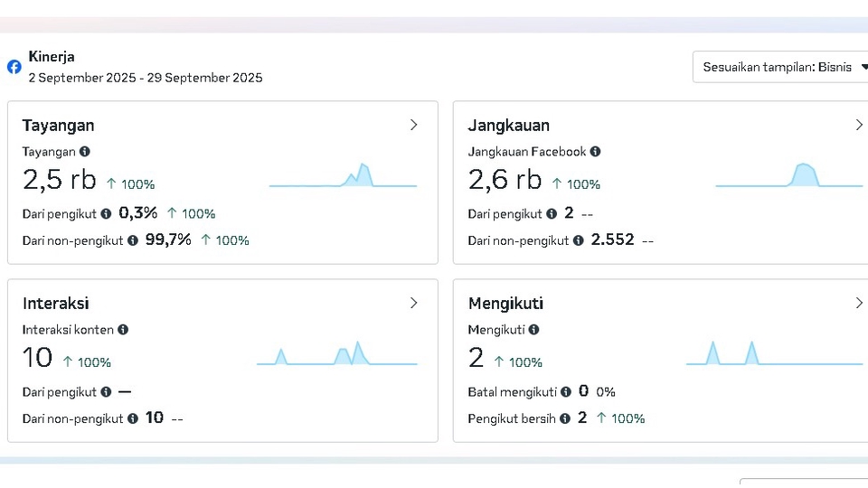The width and height of the screenshot is (868, 488).
Task: Click the Facebook logo icon beside Kinerja
Action: [14, 67]
